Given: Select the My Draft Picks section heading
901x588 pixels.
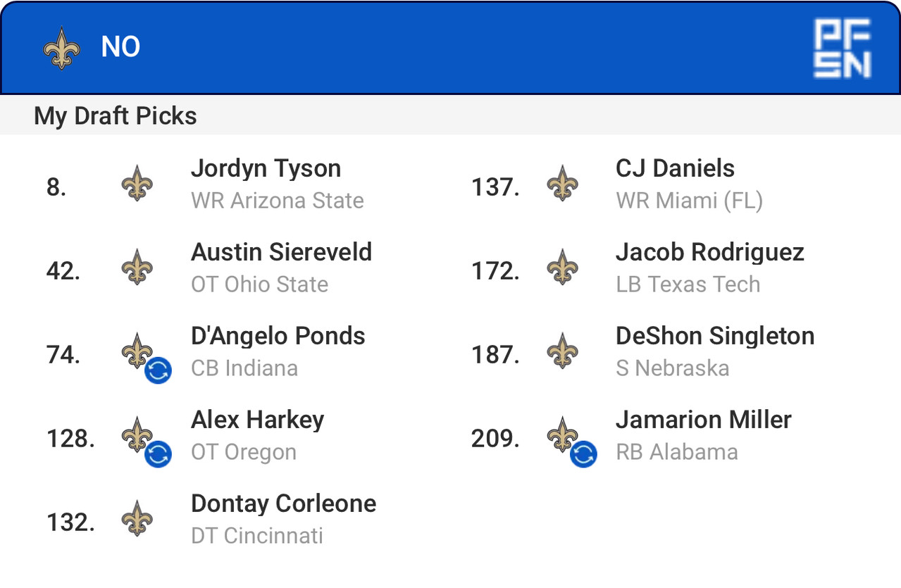Looking at the screenshot, I should [x=116, y=115].
